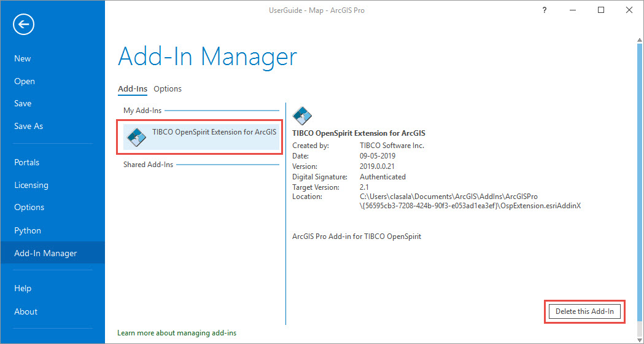Open the Portals page

26,162
